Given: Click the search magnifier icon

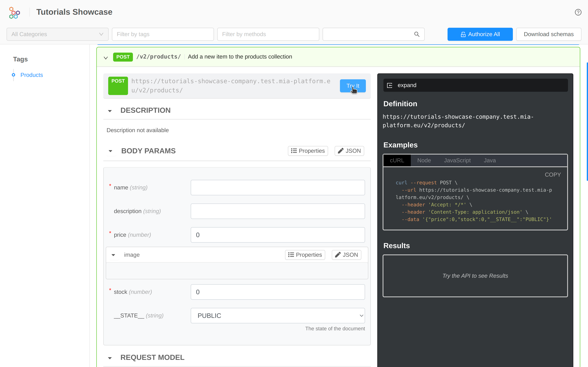Looking at the screenshot, I should coord(417,34).
